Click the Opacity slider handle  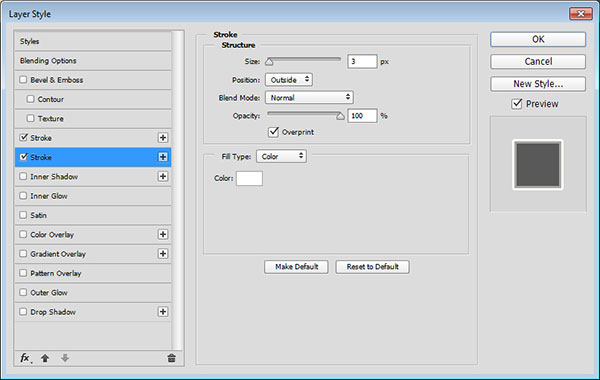click(x=340, y=116)
